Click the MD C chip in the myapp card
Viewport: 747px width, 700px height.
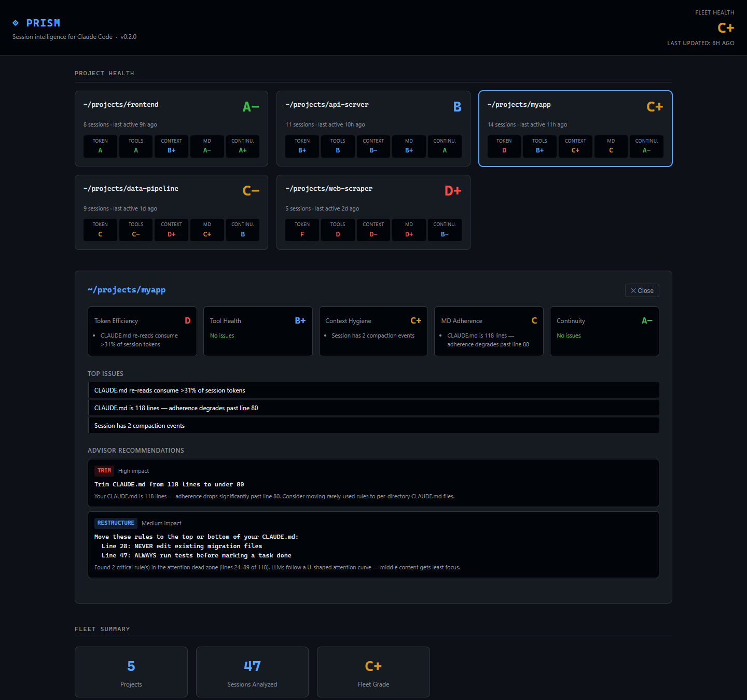pos(611,146)
